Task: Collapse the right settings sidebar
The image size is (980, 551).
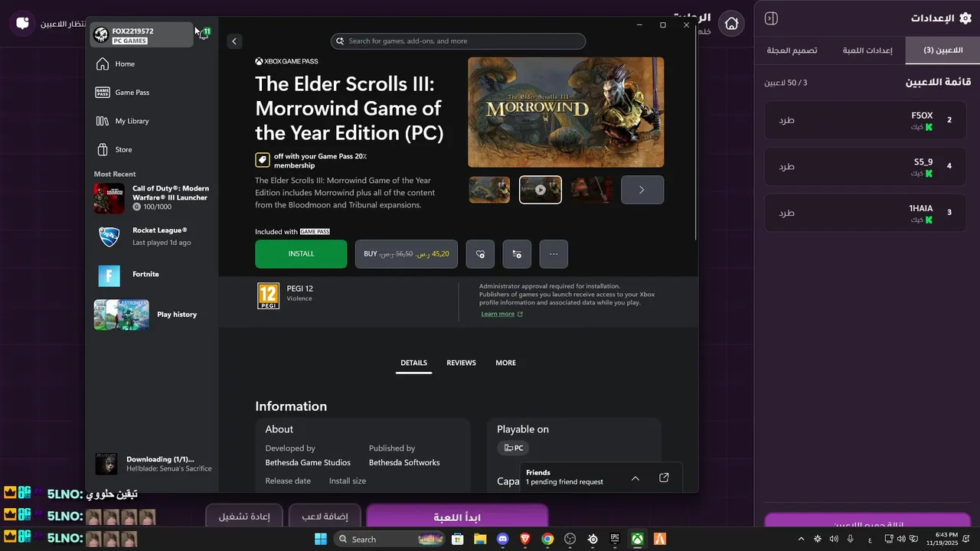Action: (772, 18)
